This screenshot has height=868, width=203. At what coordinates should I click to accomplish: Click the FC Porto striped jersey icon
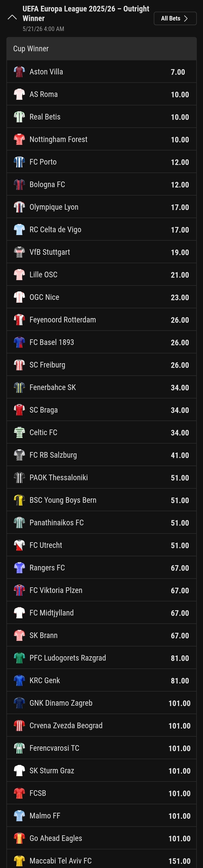[x=19, y=162]
